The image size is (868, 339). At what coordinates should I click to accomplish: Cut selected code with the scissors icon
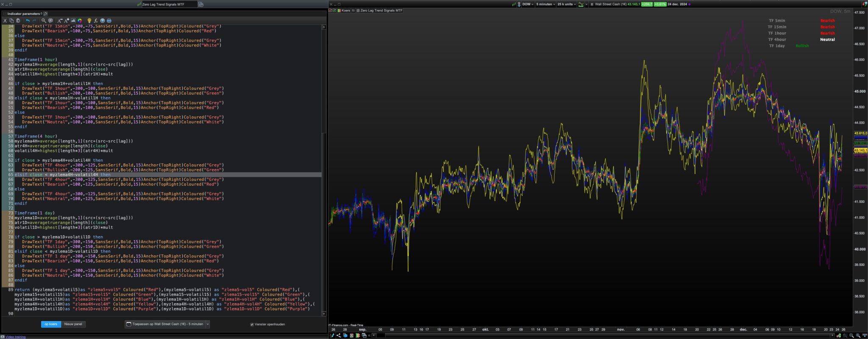tap(5, 20)
